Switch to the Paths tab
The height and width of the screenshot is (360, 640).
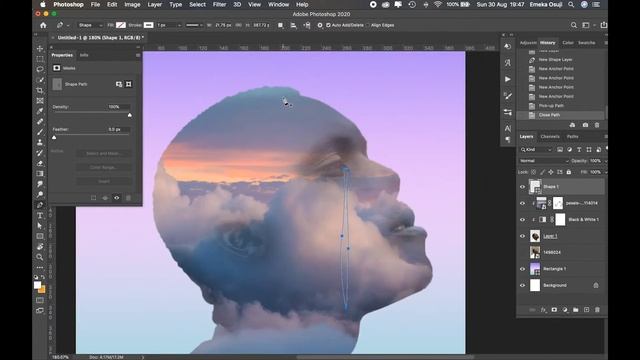(x=573, y=137)
